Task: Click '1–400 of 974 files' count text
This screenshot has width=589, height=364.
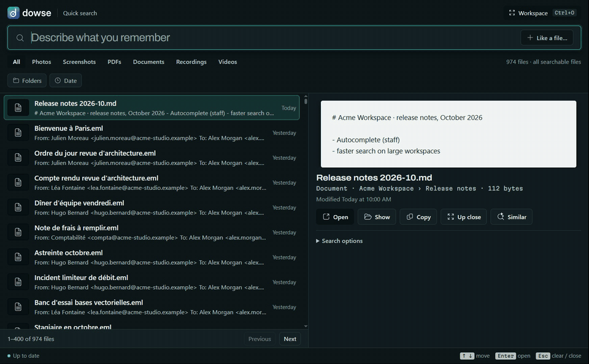Action: click(31, 339)
